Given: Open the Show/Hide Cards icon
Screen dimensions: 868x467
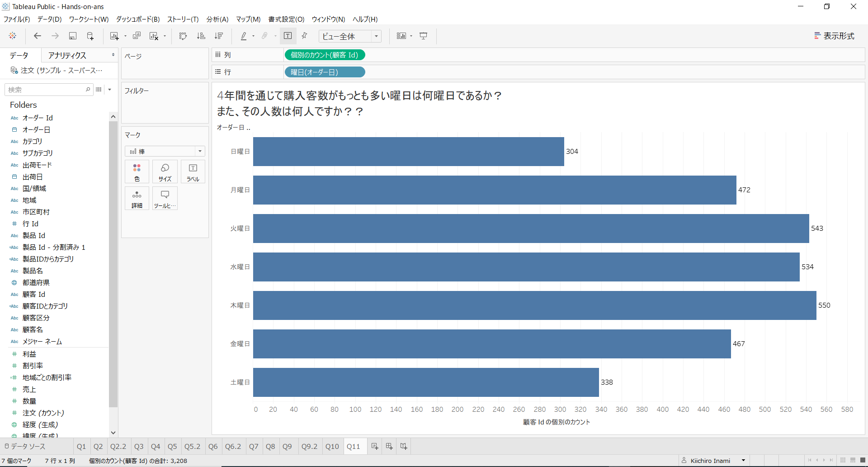Looking at the screenshot, I should (401, 36).
